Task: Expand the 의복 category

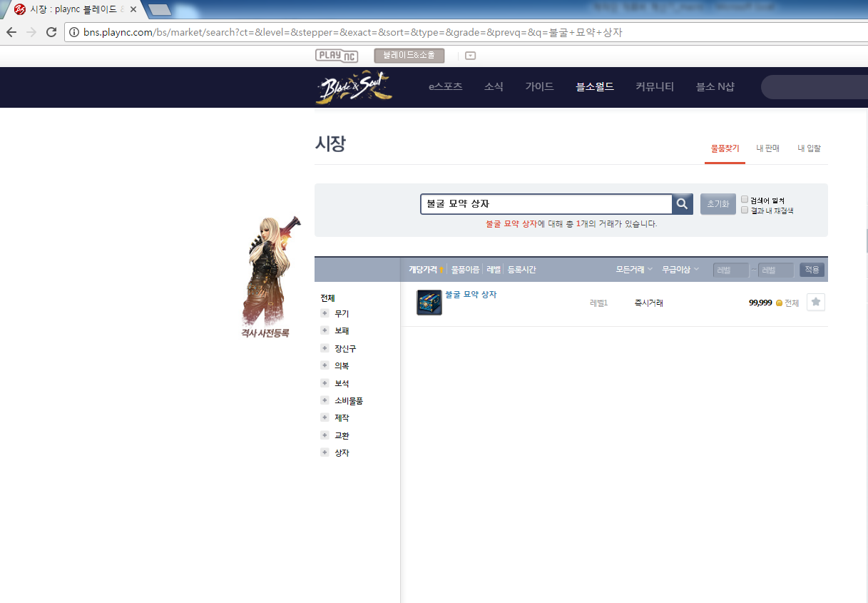Action: click(x=325, y=365)
